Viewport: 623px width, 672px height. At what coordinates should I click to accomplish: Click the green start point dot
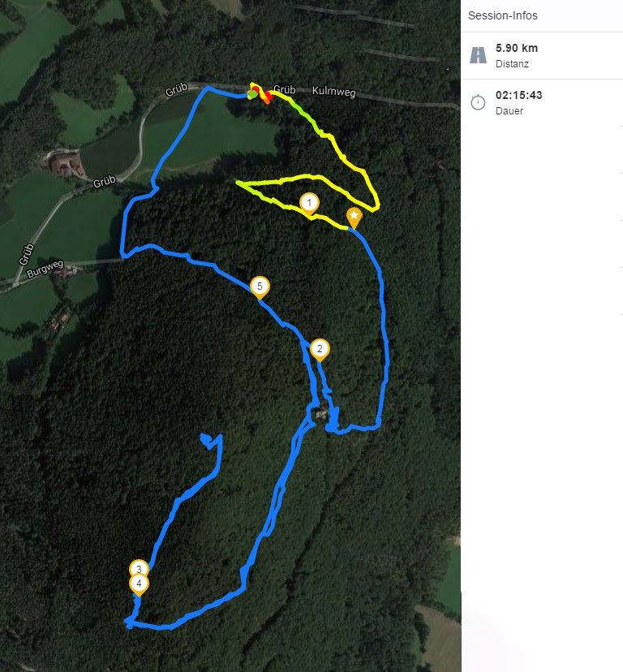(x=253, y=94)
